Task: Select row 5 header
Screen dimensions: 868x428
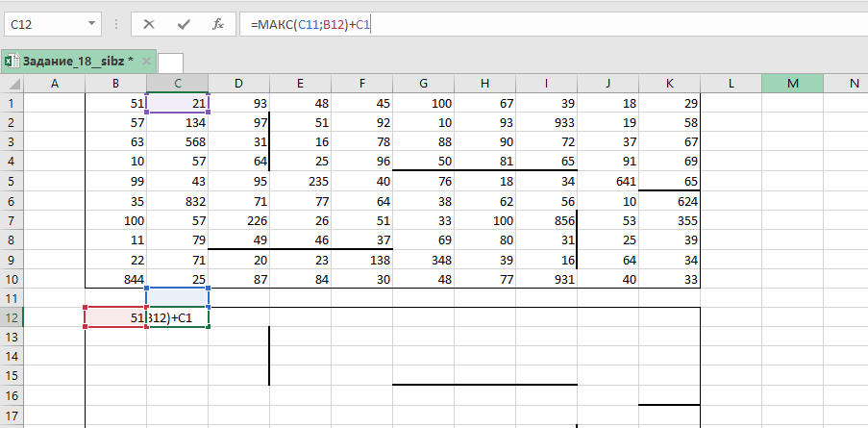Action: pyautogui.click(x=12, y=181)
